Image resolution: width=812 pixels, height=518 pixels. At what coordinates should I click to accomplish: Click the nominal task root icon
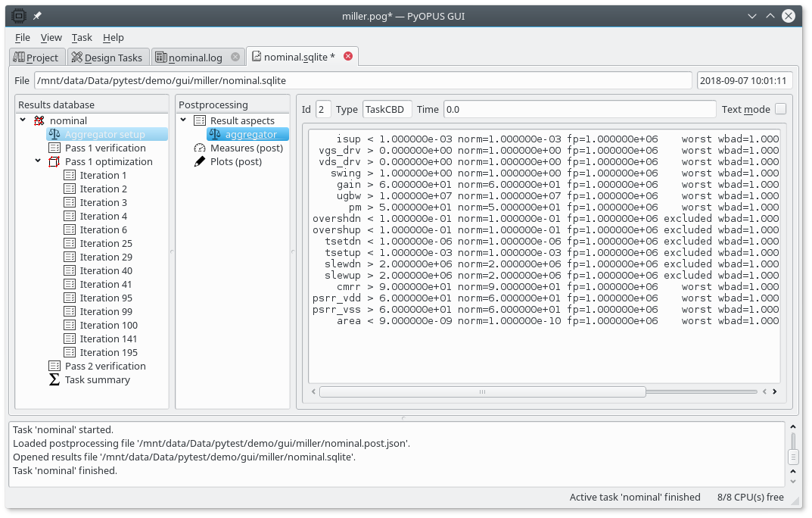(39, 120)
